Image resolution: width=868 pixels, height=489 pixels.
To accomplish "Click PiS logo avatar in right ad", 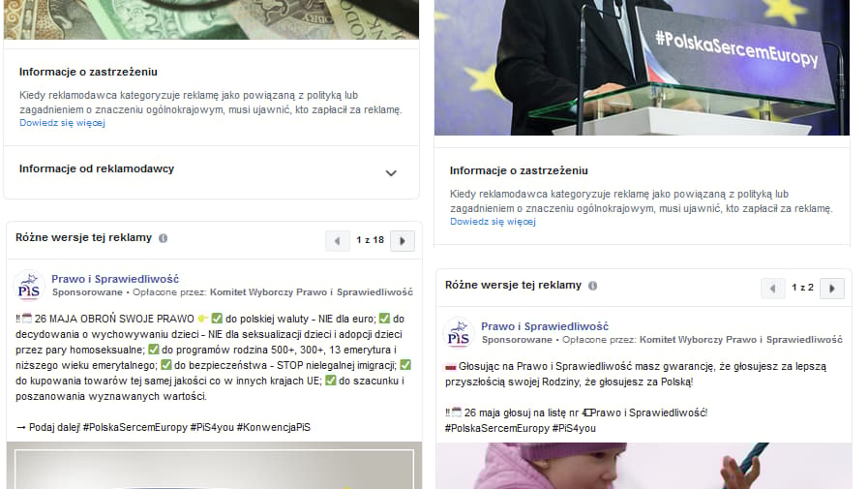I will click(459, 333).
